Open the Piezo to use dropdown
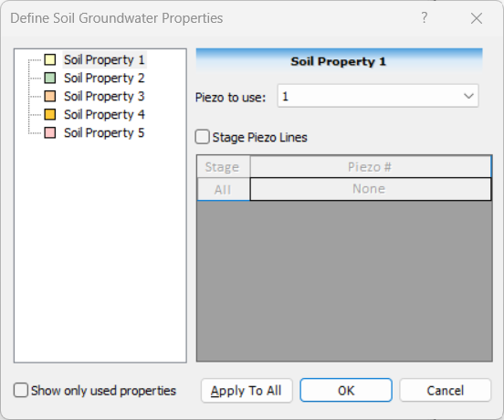The width and height of the screenshot is (504, 420). (378, 96)
